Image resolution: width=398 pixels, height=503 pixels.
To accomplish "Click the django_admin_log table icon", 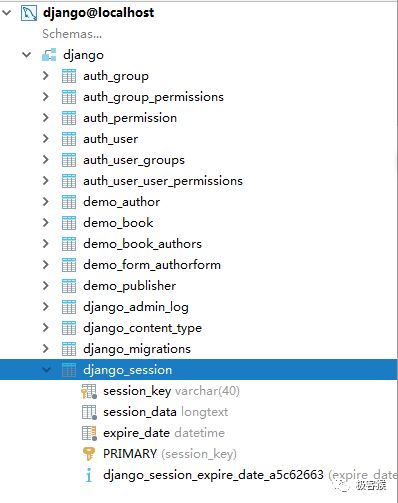I will pyautogui.click(x=69, y=307).
